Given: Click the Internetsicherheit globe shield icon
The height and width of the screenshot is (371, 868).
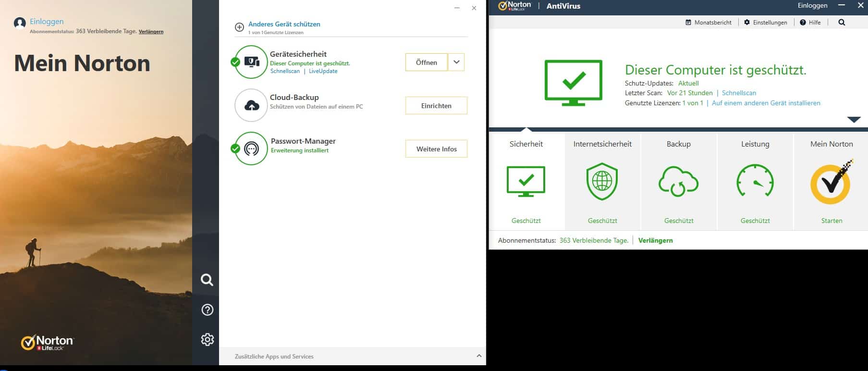Looking at the screenshot, I should pyautogui.click(x=602, y=181).
